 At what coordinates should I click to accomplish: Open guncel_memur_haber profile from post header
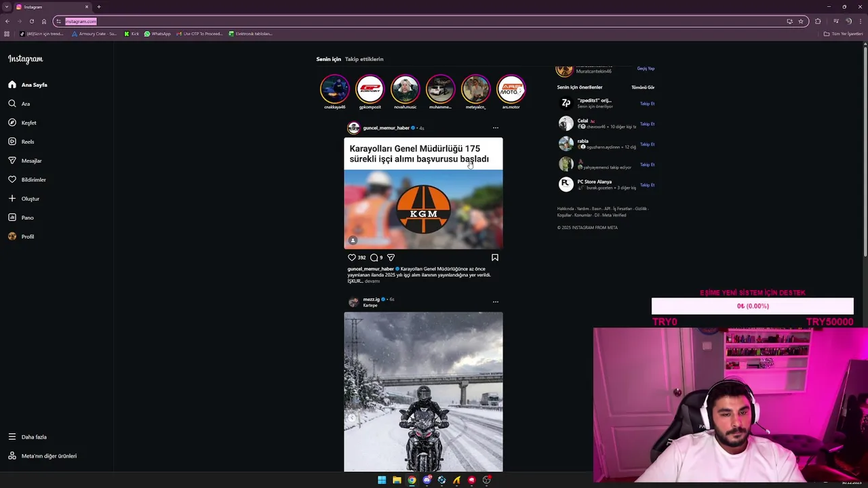(x=386, y=128)
